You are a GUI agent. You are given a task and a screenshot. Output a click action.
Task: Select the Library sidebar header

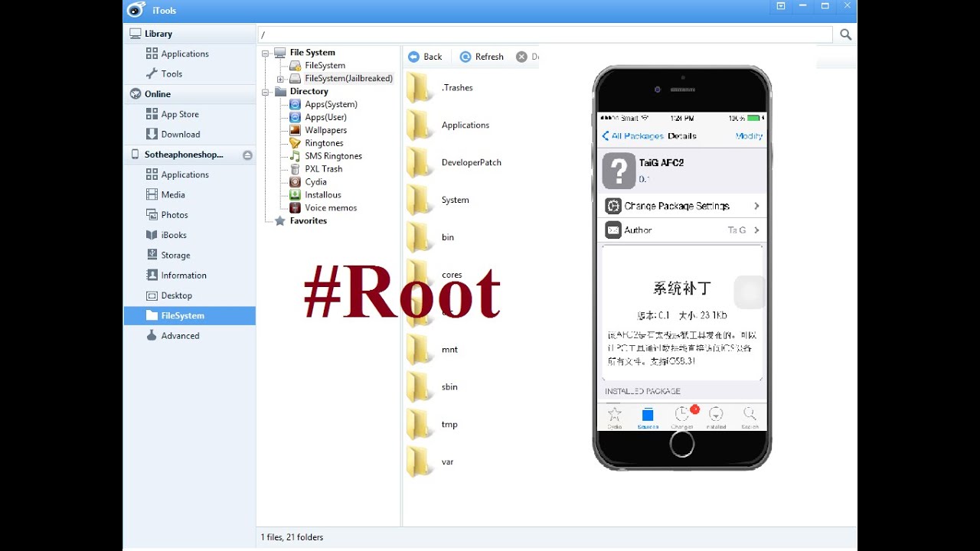point(189,34)
